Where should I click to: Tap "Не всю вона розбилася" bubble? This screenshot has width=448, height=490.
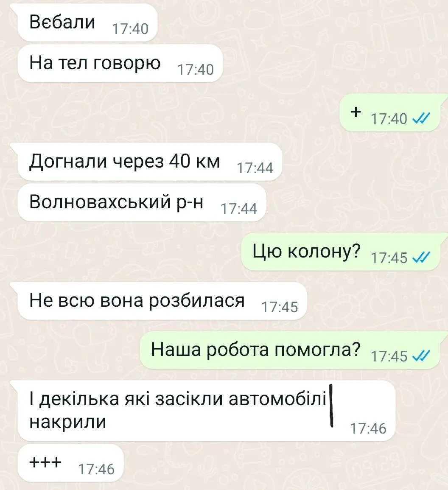[x=162, y=301]
